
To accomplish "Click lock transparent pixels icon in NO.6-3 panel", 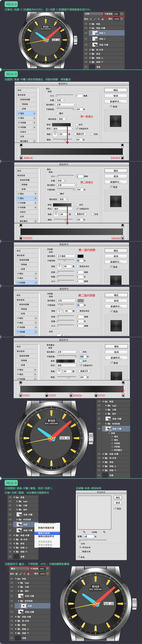I will pyautogui.click(x=91, y=19).
